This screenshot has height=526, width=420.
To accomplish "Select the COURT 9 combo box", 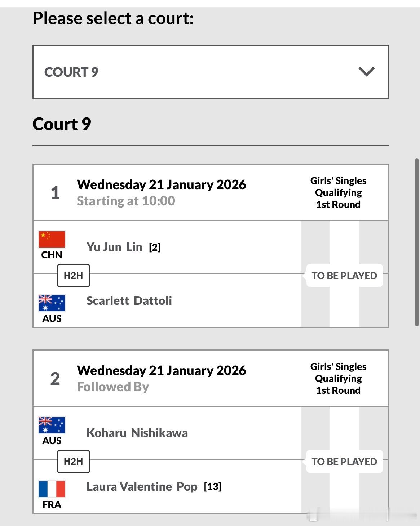I will [211, 72].
